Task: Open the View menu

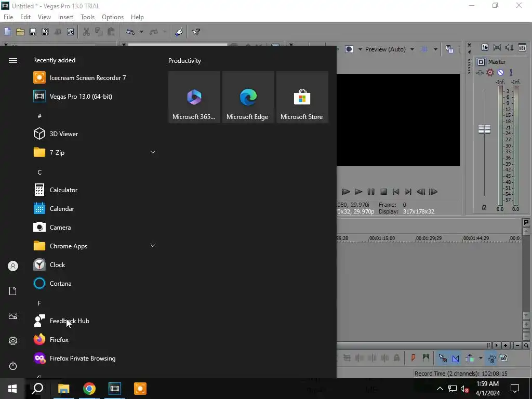Action: point(45,17)
